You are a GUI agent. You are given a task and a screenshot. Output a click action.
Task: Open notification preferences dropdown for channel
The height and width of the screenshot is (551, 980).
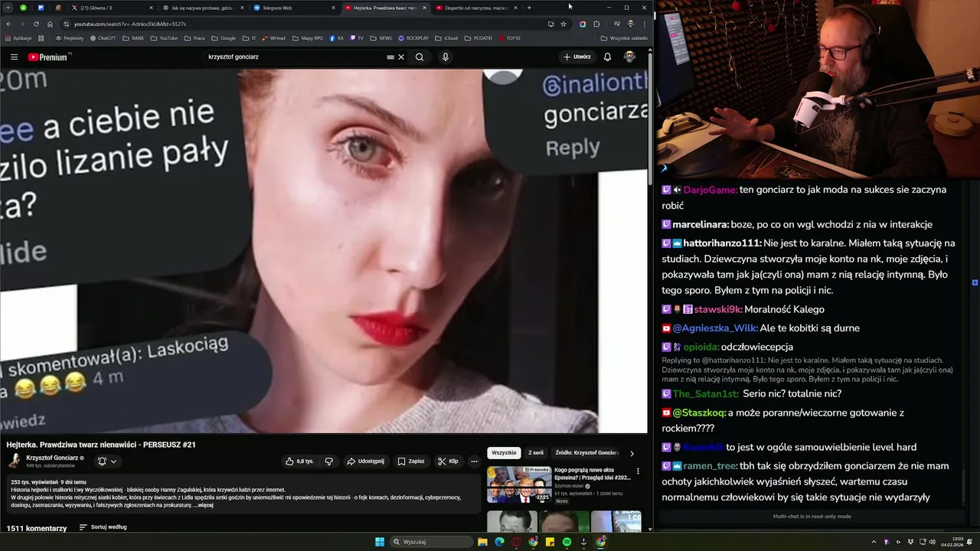point(107,461)
